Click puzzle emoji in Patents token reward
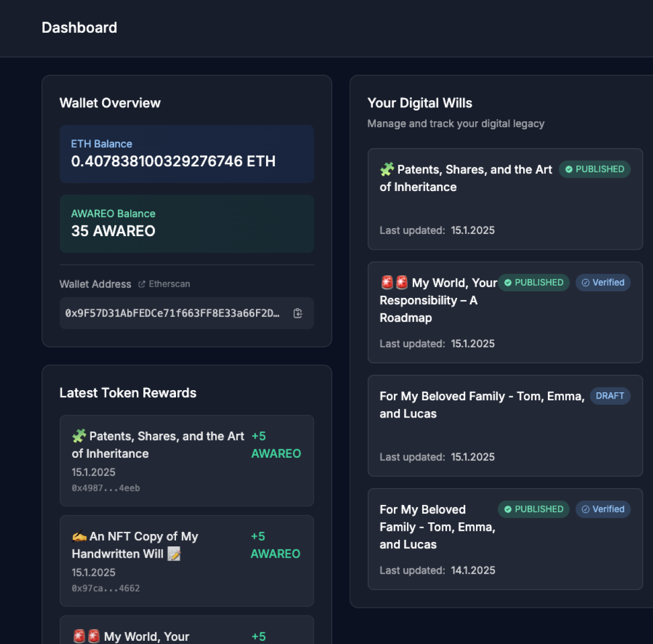Screen dimensions: 653x644 click(79, 436)
